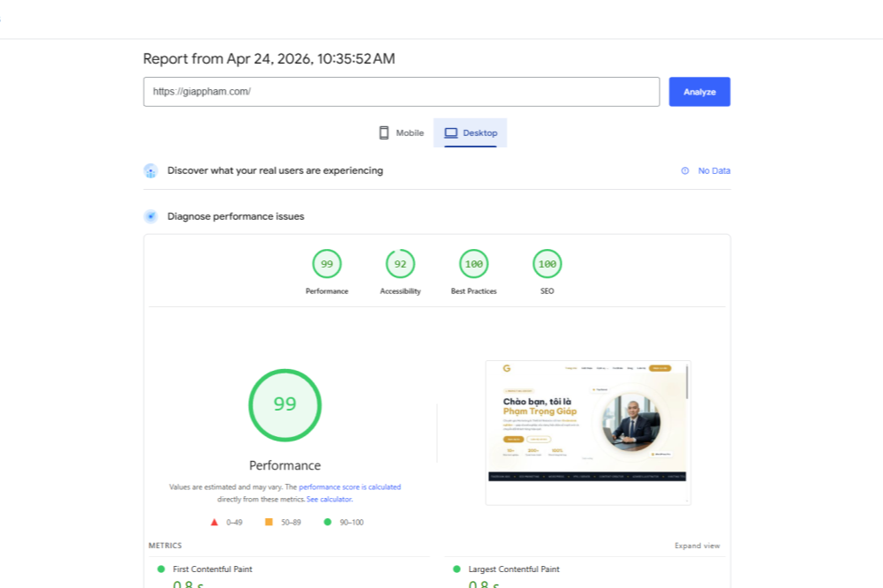Viewport: 883px width, 588px height.
Task: Jump to the Best Practices score gauge
Action: coord(474,264)
